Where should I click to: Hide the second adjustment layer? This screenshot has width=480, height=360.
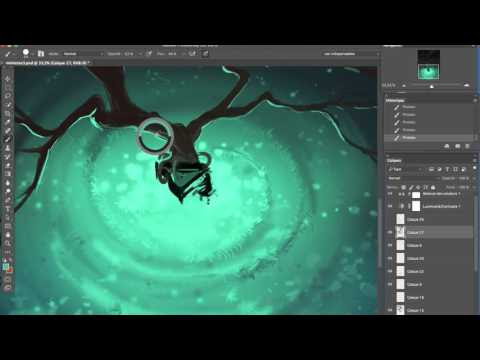[x=390, y=206]
